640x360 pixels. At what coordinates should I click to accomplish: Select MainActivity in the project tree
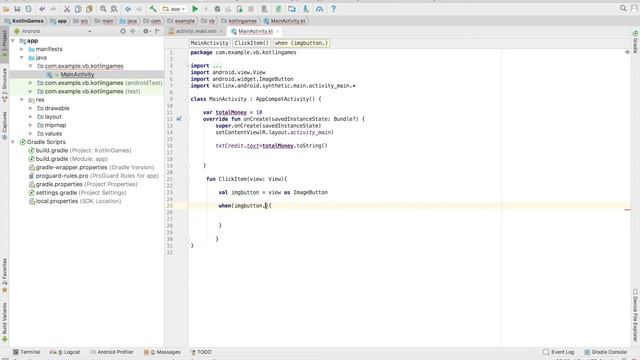click(77, 75)
